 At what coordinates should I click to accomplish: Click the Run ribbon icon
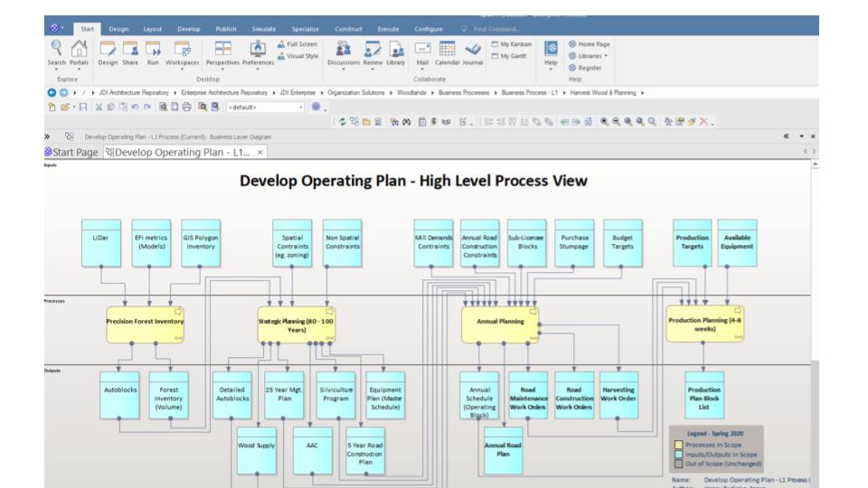pos(153,53)
